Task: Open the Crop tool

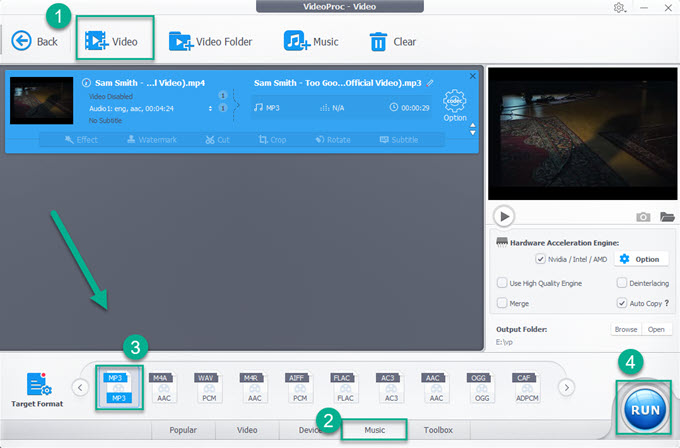Action: [272, 140]
